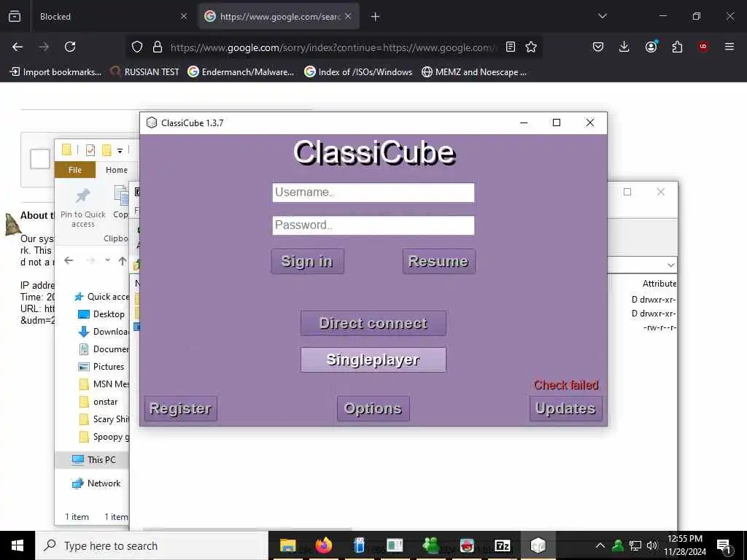Click the uBlock Origin icon
The width and height of the screenshot is (747, 560).
point(703,47)
